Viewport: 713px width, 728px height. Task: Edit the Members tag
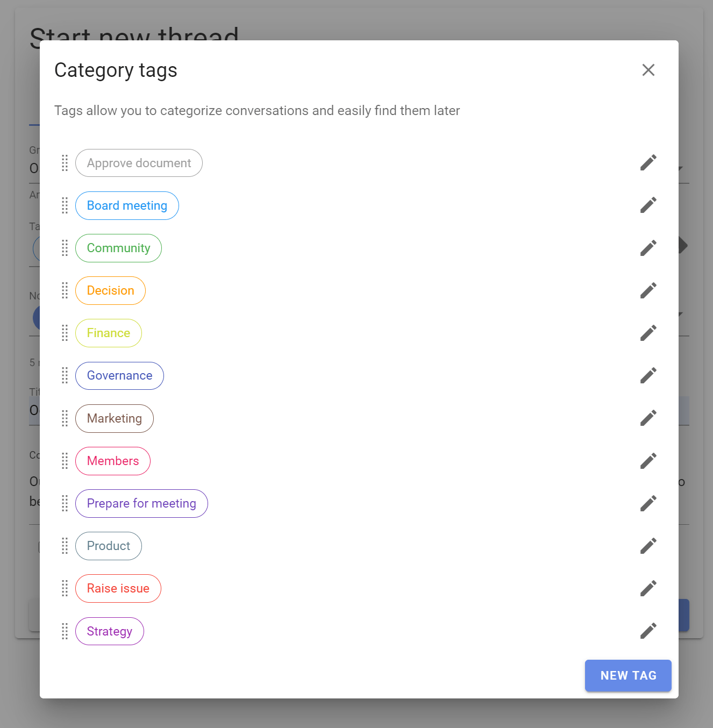pyautogui.click(x=648, y=461)
